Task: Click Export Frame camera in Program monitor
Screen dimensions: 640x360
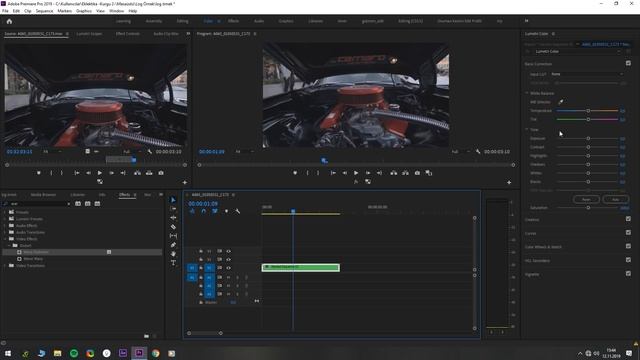Action: point(417,173)
